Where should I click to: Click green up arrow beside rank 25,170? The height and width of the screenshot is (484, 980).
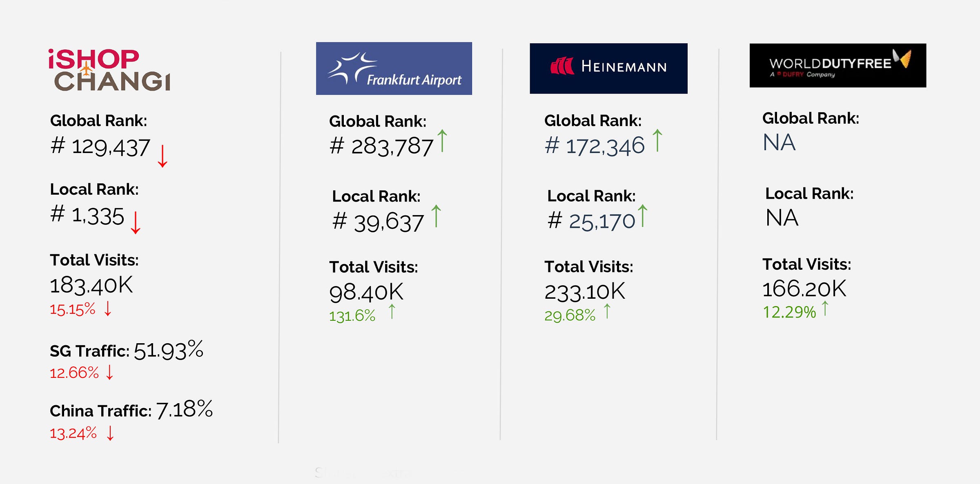[x=643, y=215]
